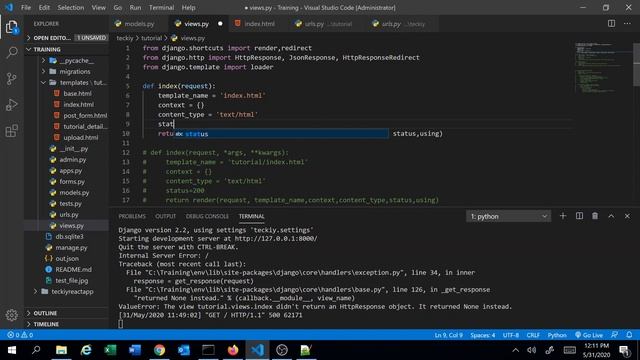The image size is (640, 360).
Task: Open File Explorer from the taskbar
Action: coord(61,350)
